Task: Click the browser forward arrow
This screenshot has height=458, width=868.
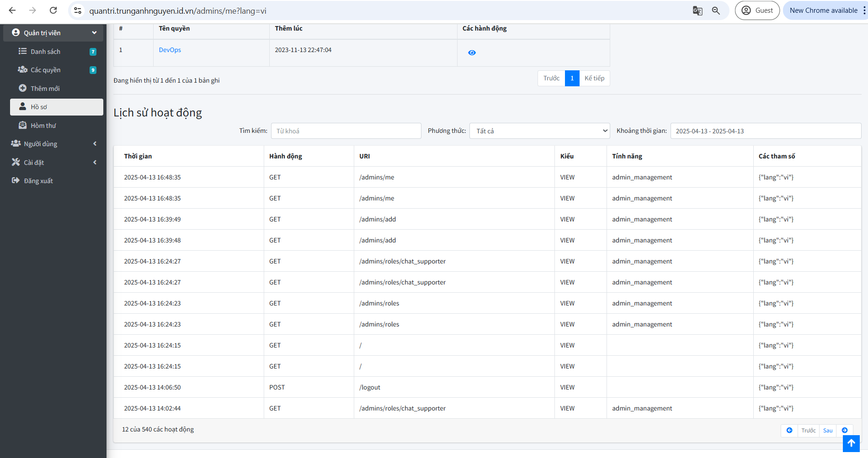Action: (32, 11)
